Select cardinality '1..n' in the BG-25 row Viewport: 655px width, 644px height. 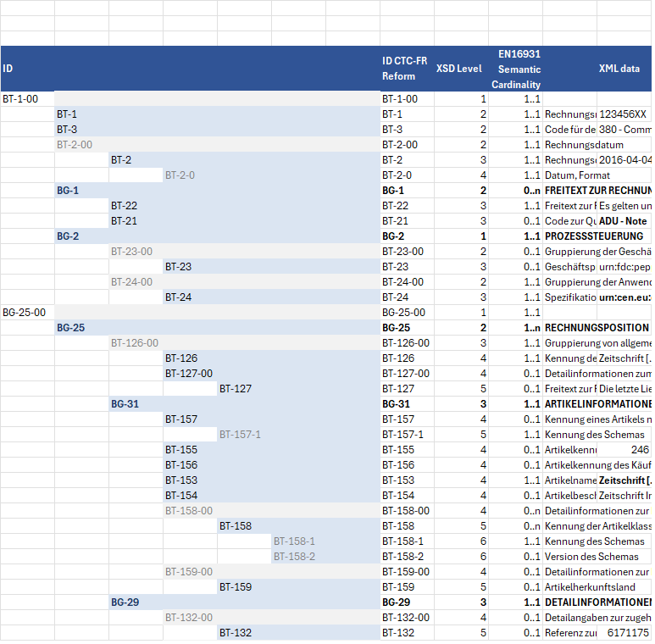(x=515, y=328)
